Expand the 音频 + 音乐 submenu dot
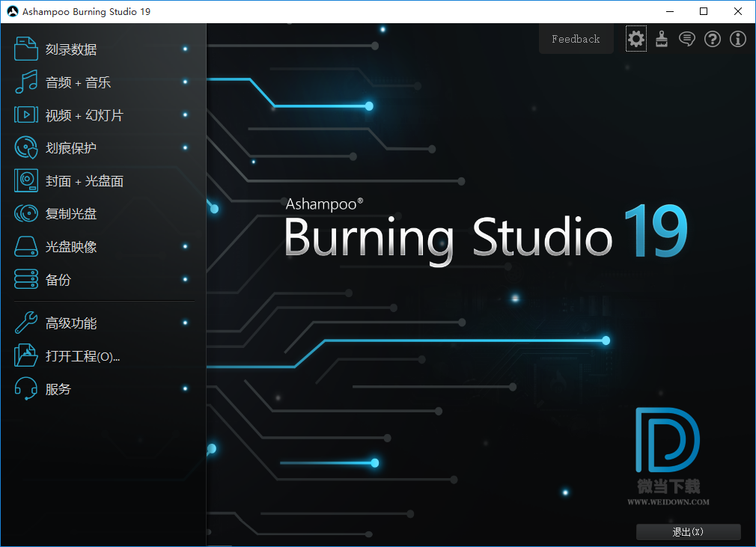 tap(185, 82)
